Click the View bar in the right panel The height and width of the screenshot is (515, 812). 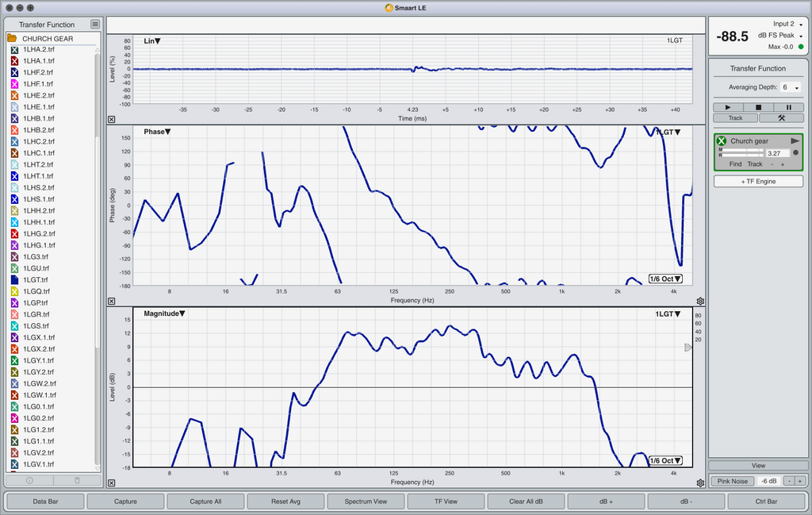pos(758,466)
